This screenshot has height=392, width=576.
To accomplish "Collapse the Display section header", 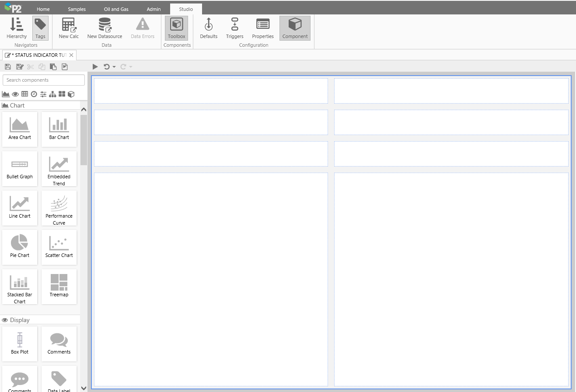I will tap(20, 320).
